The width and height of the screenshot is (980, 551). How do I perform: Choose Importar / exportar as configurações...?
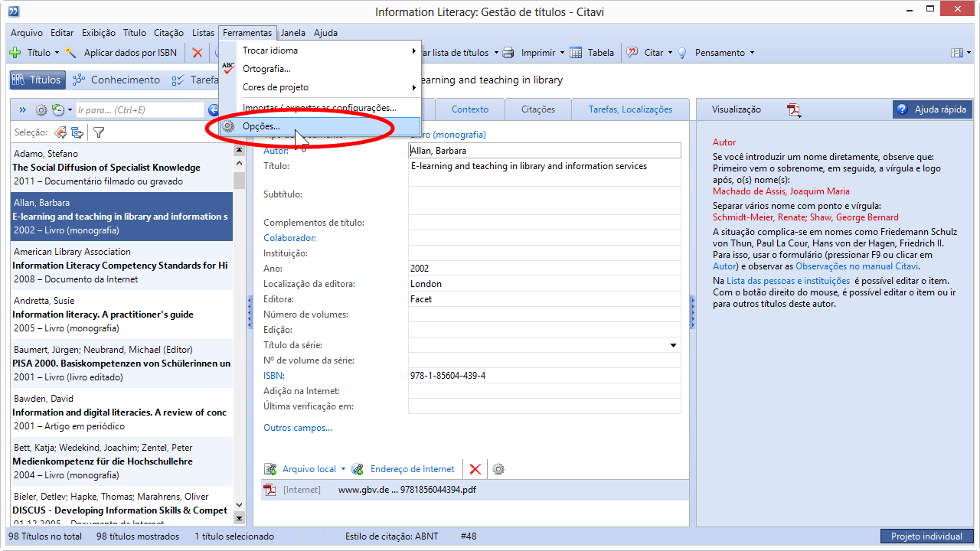coord(319,108)
